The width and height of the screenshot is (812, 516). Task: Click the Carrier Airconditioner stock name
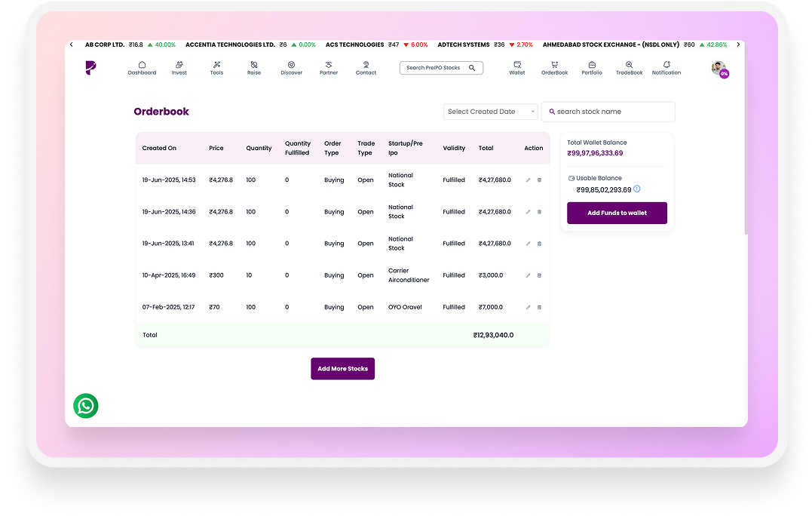click(409, 275)
